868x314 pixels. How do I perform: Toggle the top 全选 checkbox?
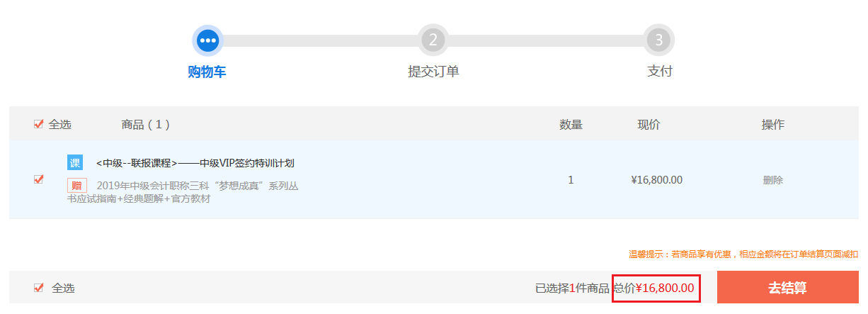(39, 125)
